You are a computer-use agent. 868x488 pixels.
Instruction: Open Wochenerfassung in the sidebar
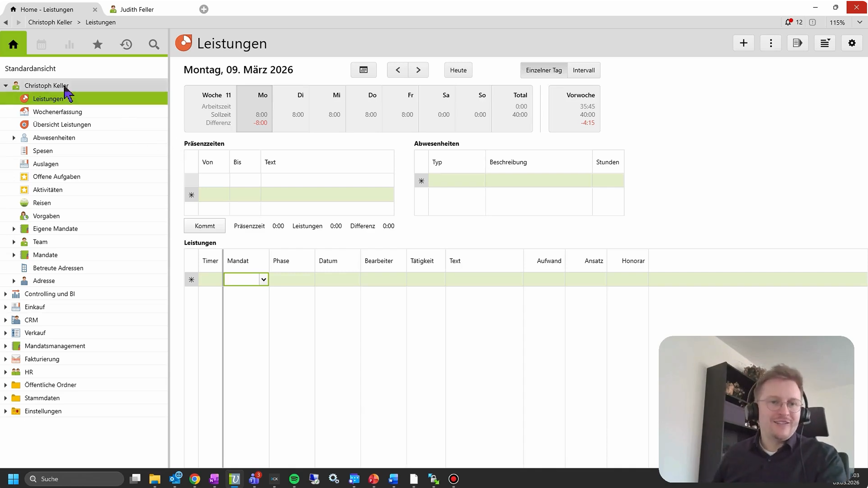(57, 111)
